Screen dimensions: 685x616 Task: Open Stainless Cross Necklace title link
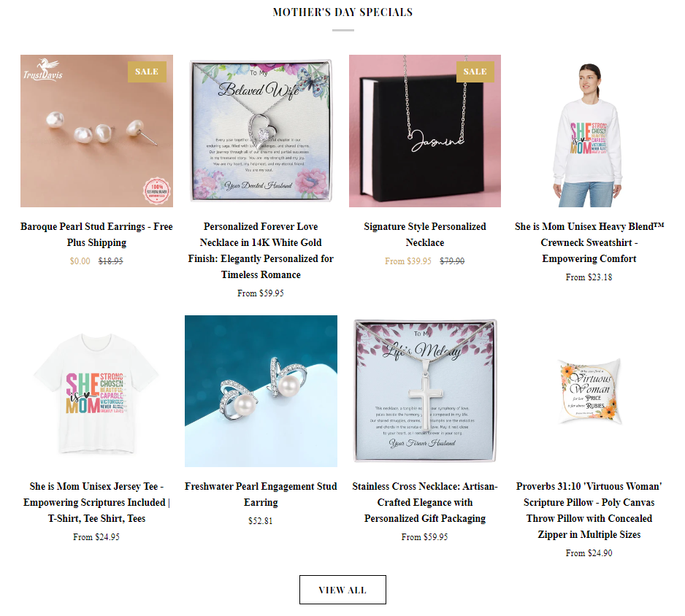[425, 502]
